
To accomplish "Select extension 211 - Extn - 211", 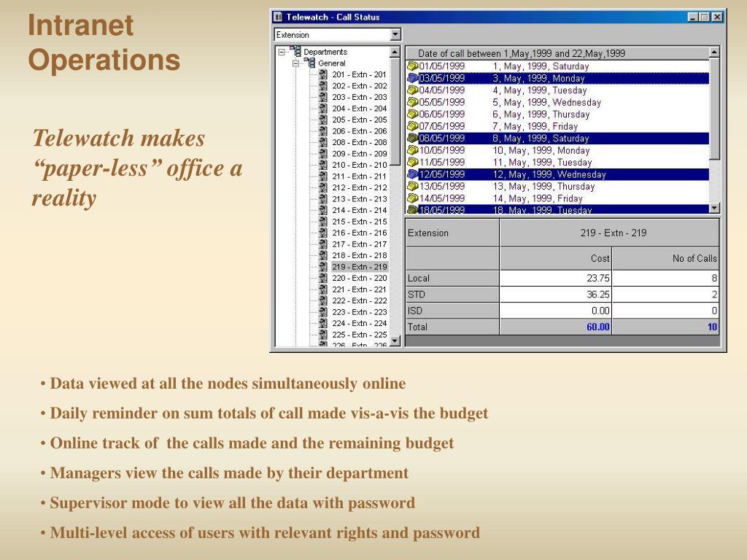I will [x=360, y=176].
